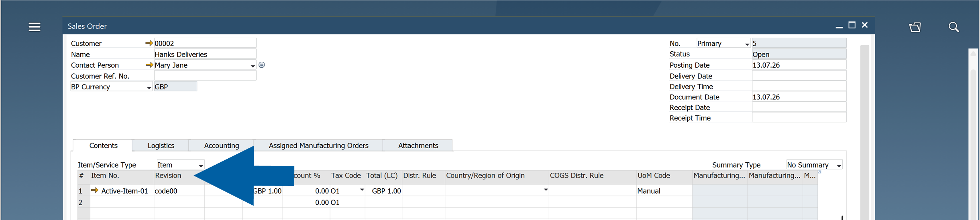
Task: Open the hamburger main menu
Action: (x=35, y=27)
